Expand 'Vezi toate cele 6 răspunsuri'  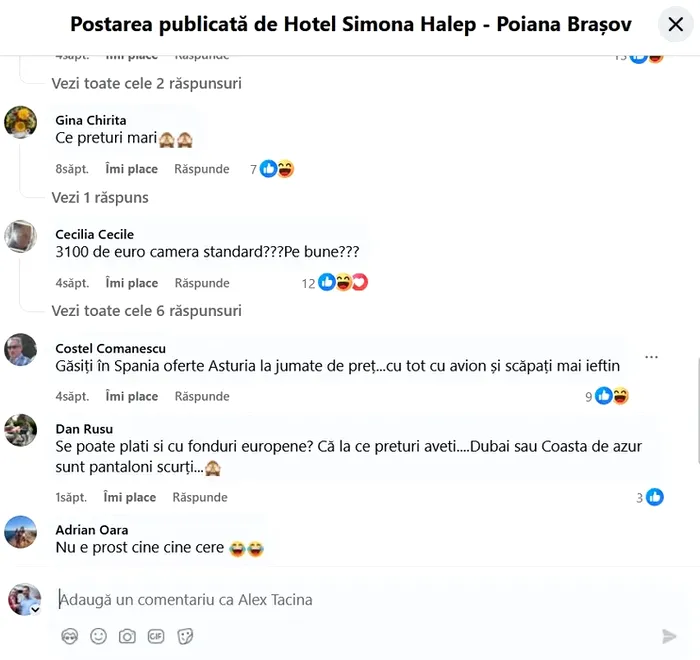coord(147,311)
